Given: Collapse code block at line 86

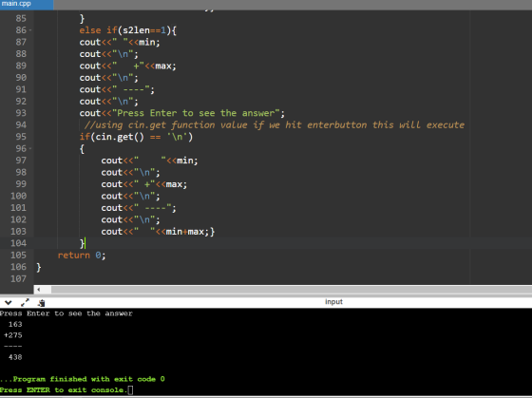Looking at the screenshot, I should pyautogui.click(x=30, y=30).
